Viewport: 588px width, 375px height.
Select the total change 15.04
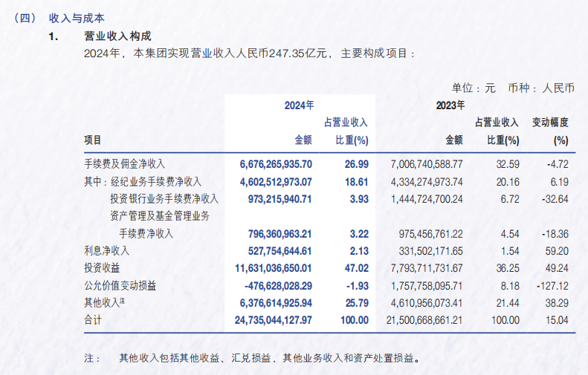coord(558,320)
